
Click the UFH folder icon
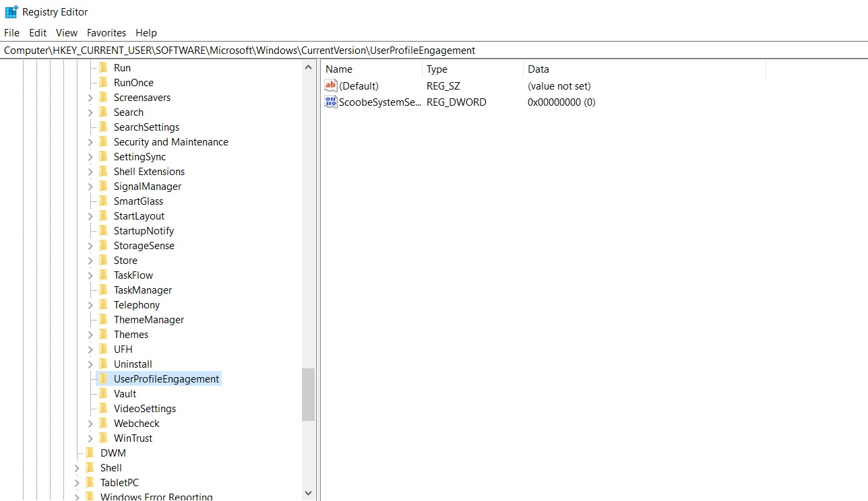coord(103,349)
